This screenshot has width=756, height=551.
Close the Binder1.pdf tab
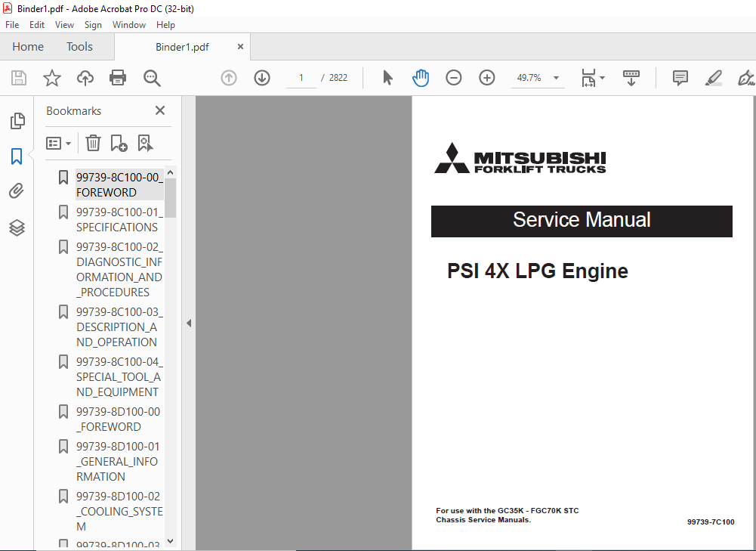[240, 46]
